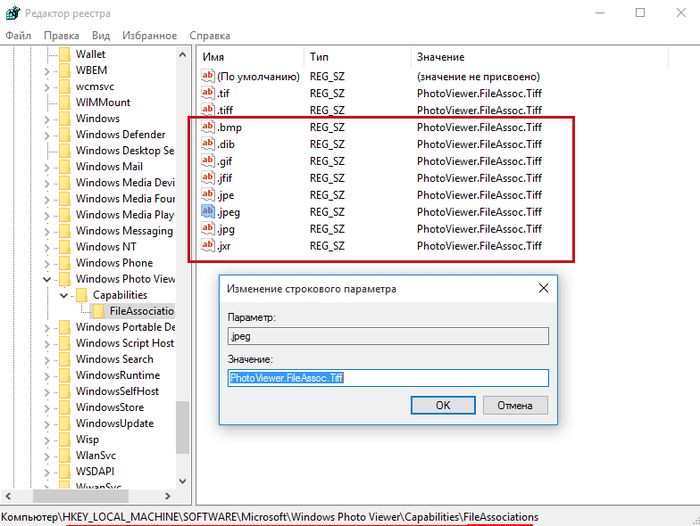Expand the Windows NT key
Image resolution: width=700 pixels, height=526 pixels.
[47, 247]
